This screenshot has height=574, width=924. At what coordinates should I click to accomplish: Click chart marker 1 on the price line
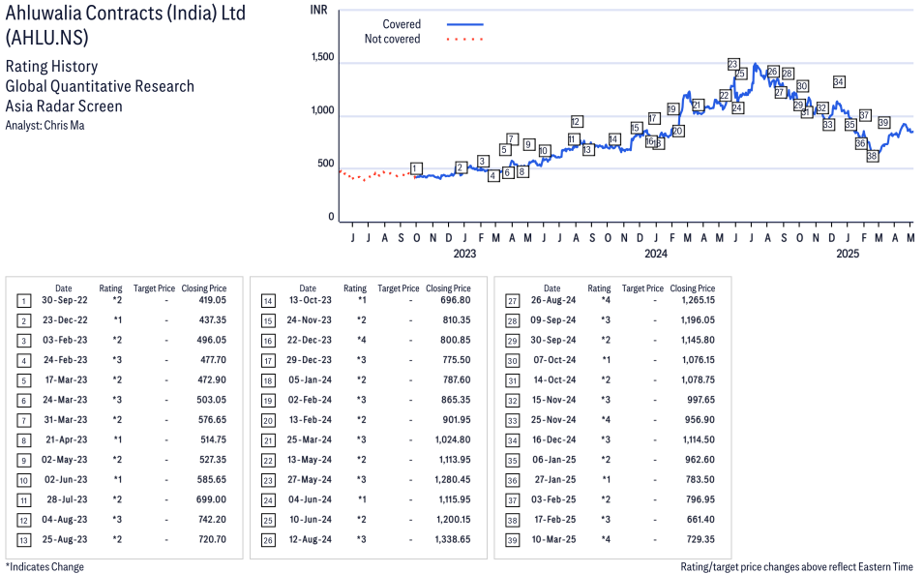[x=416, y=168]
